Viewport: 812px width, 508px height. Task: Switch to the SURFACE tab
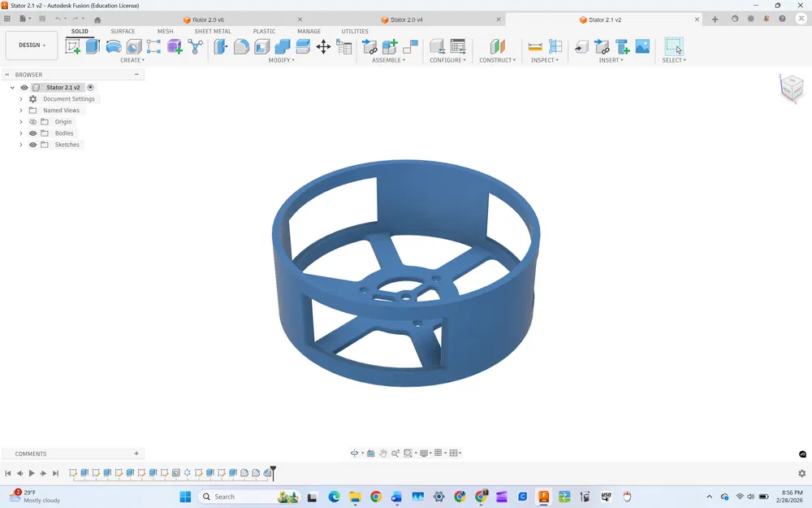coord(123,31)
